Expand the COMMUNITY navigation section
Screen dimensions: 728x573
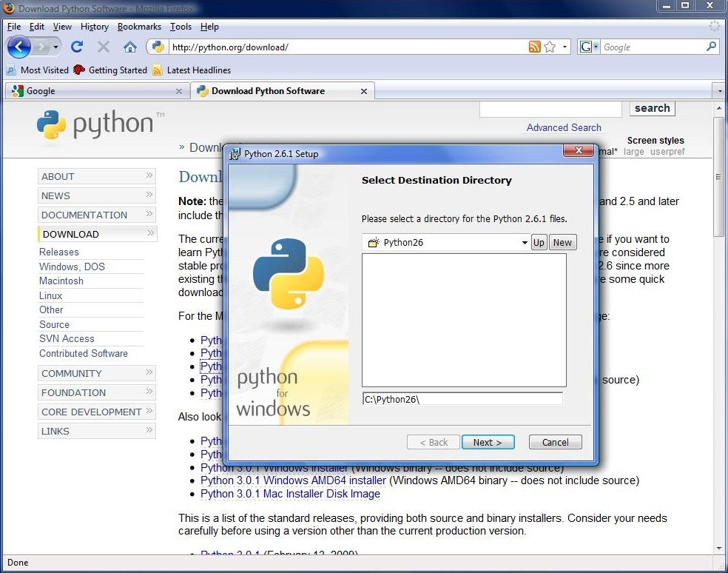pos(97,373)
